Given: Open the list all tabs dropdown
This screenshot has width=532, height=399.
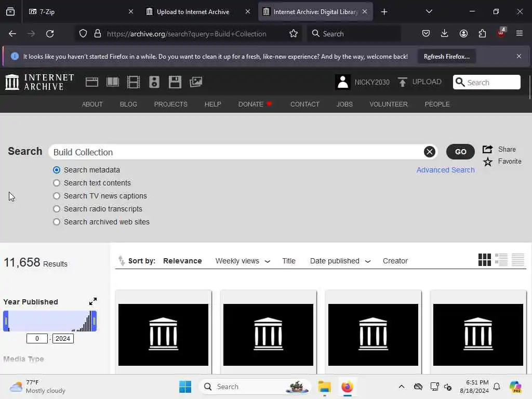Looking at the screenshot, I should (429, 11).
